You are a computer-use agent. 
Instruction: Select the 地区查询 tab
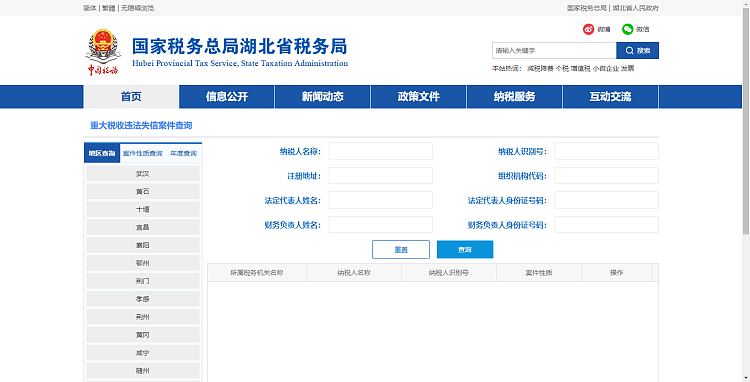(102, 153)
